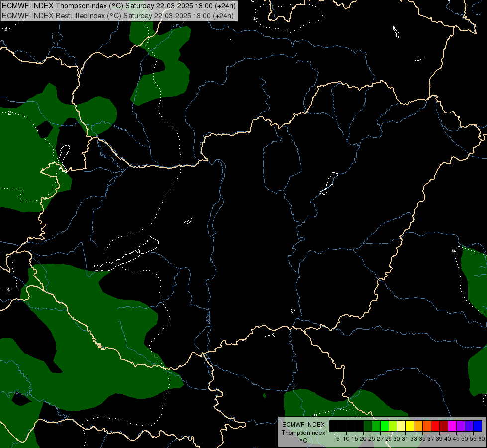Pick the orange 33–35 legend swatch
Screen dimensions: 487x448
tap(418, 426)
